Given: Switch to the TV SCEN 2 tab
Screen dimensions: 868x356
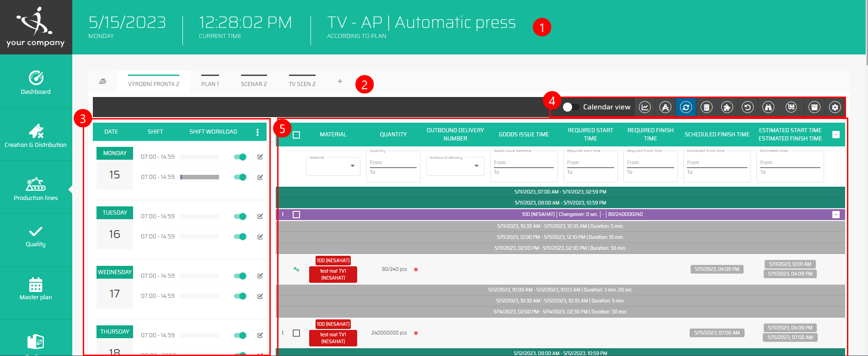Looking at the screenshot, I should point(302,84).
